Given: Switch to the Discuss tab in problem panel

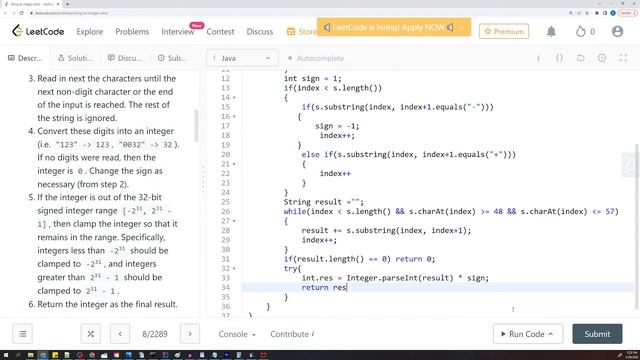Looking at the screenshot, I should (124, 58).
